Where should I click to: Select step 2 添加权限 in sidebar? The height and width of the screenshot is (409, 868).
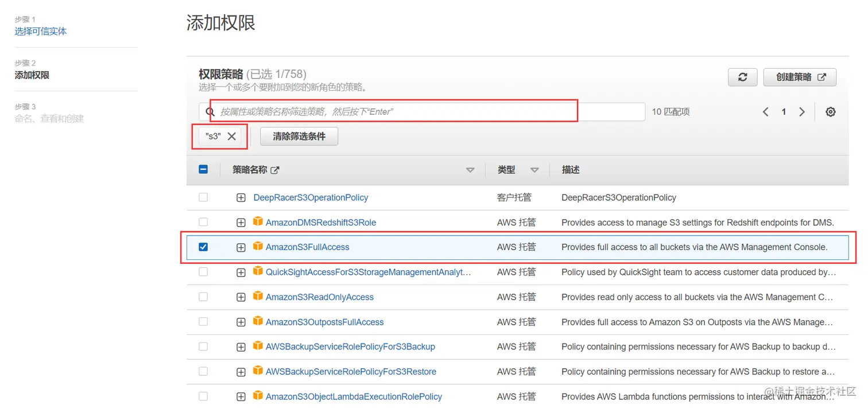(x=32, y=75)
